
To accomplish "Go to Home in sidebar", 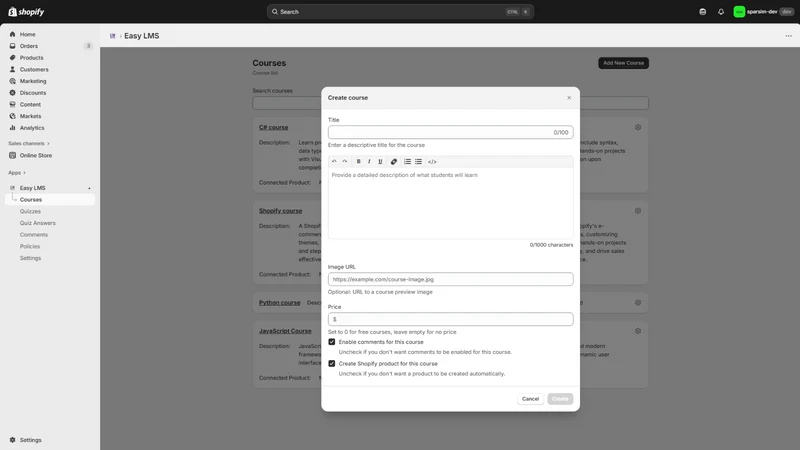I will [28, 34].
